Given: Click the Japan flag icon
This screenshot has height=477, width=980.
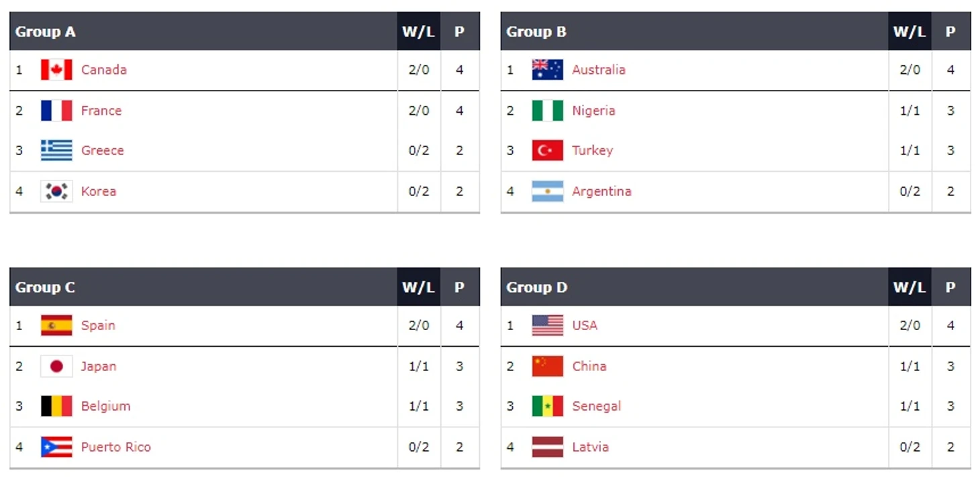Looking at the screenshot, I should click(56, 366).
